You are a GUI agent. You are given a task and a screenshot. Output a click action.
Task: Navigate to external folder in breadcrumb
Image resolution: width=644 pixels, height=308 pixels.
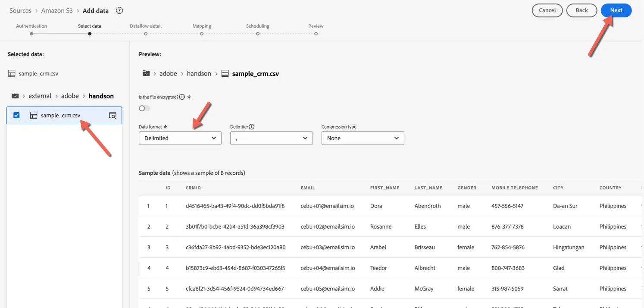point(40,96)
